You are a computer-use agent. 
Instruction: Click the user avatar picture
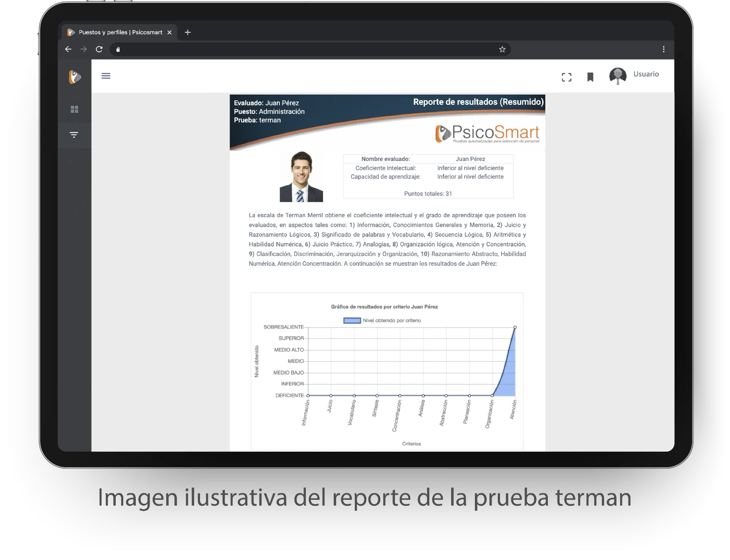(x=618, y=76)
